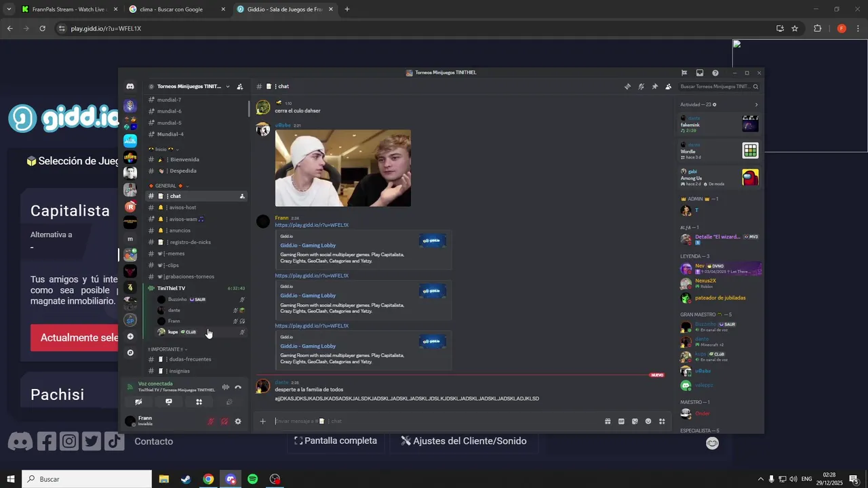Collapse the IMPORTANTE channel category
The height and width of the screenshot is (488, 868).
[167, 349]
